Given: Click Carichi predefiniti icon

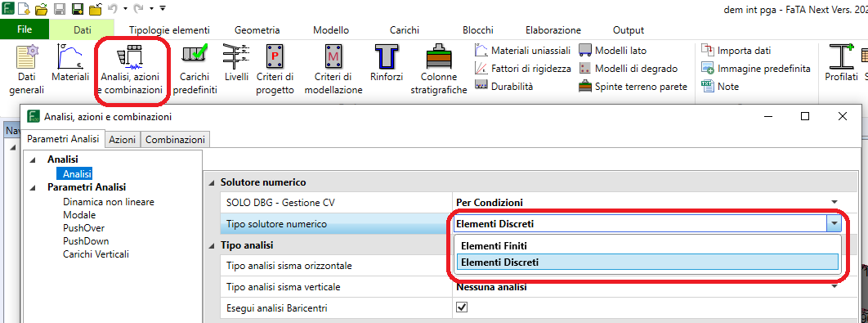Looking at the screenshot, I should (x=195, y=57).
